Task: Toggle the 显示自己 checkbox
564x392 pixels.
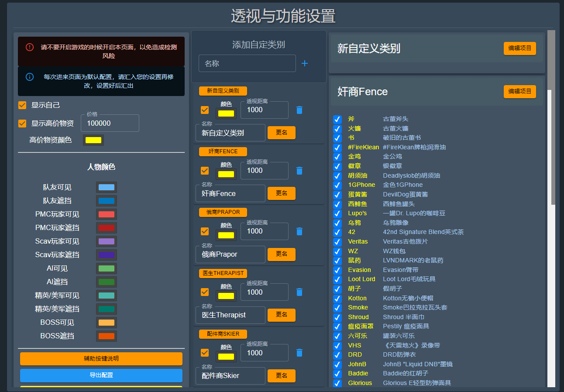Action: click(x=22, y=105)
